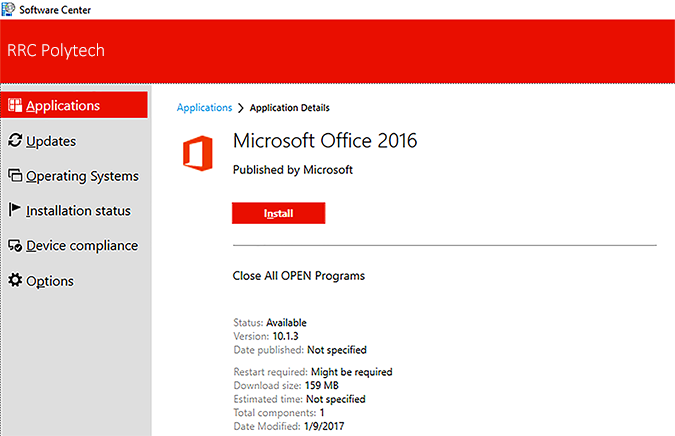
Task: Click Date published Not specified line
Action: click(x=300, y=350)
